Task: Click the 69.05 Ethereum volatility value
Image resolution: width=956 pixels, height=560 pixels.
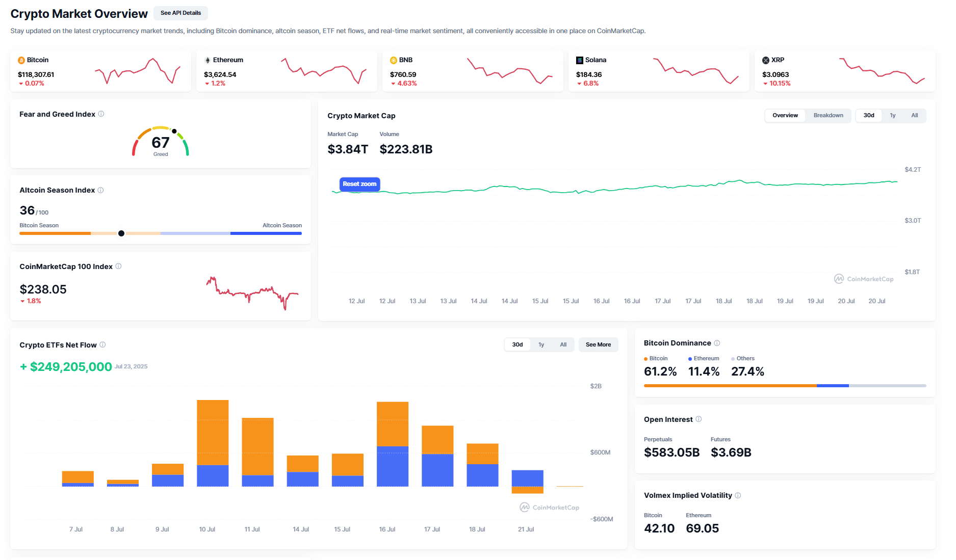Action: click(x=703, y=528)
